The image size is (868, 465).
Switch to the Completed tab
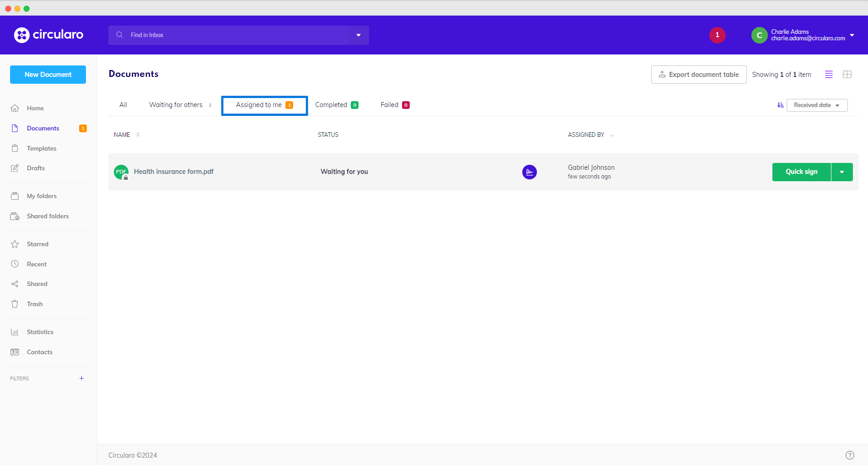(x=336, y=105)
